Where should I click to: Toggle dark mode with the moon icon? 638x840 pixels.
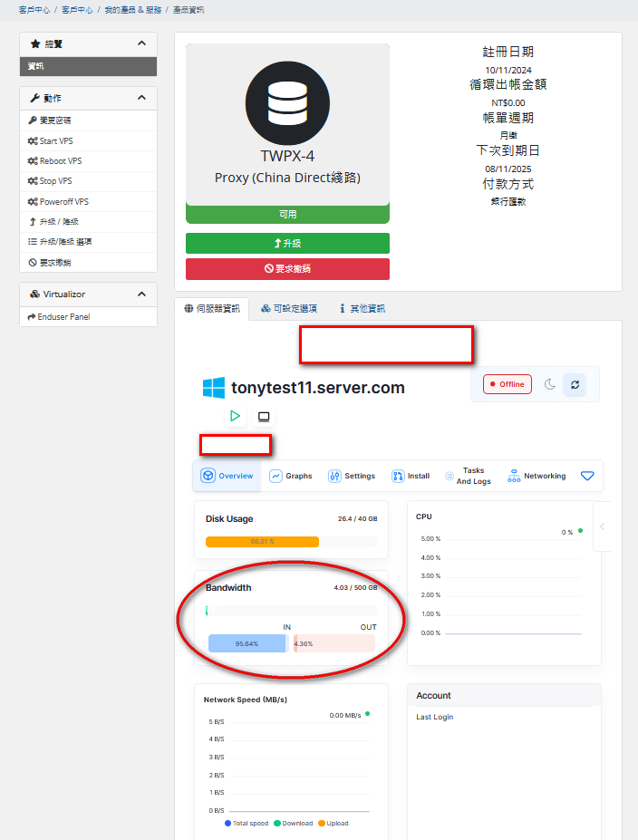(x=550, y=384)
